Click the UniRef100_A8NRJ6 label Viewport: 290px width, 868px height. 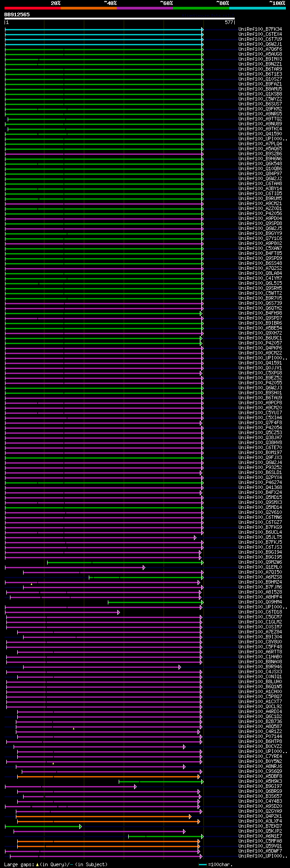coord(260,766)
